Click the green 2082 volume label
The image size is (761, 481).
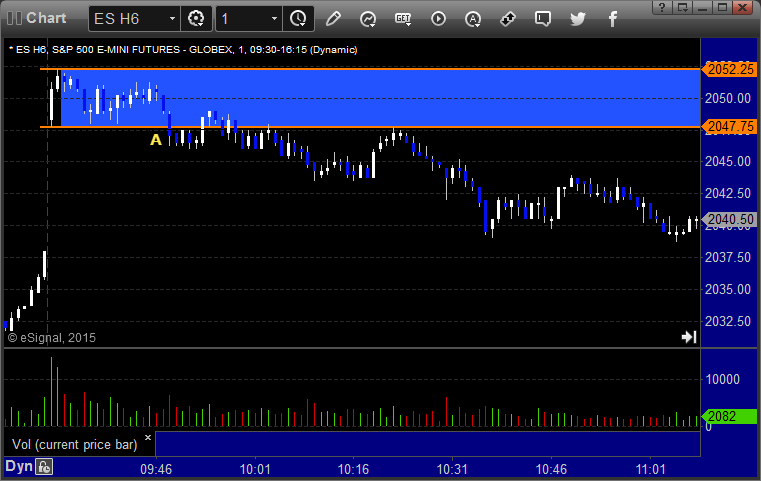pos(729,416)
